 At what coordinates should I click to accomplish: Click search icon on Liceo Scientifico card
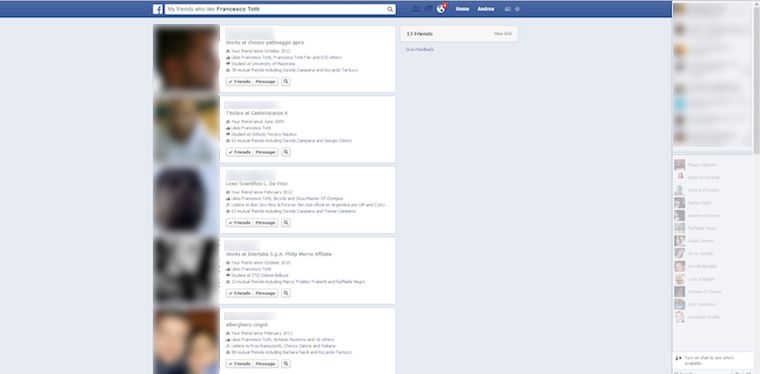(286, 223)
